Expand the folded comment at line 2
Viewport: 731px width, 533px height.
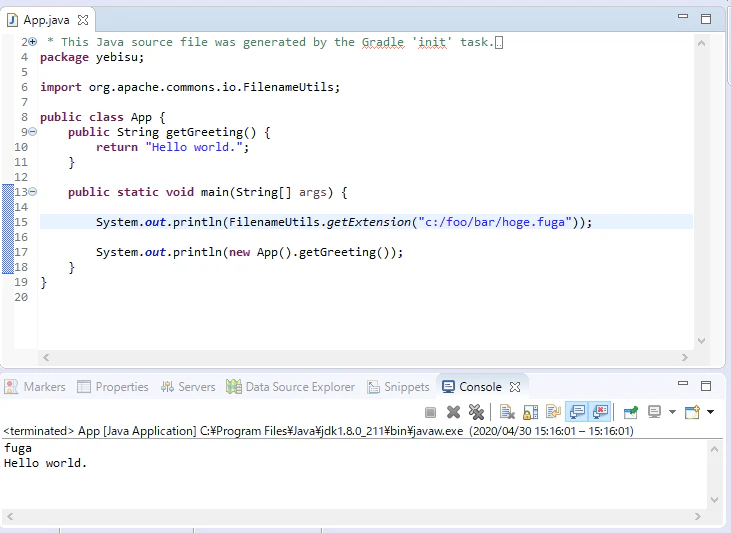pyautogui.click(x=33, y=42)
